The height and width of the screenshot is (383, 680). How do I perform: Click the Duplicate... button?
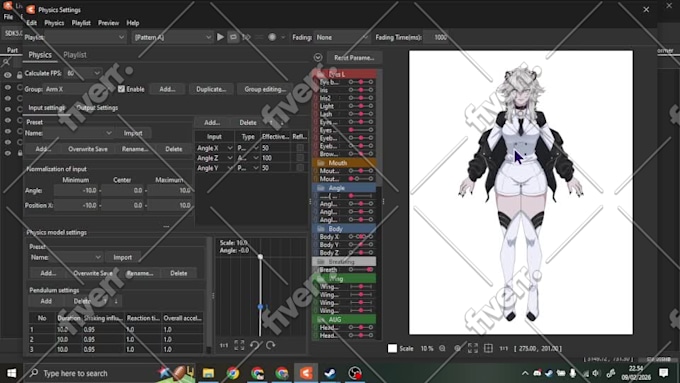click(211, 89)
